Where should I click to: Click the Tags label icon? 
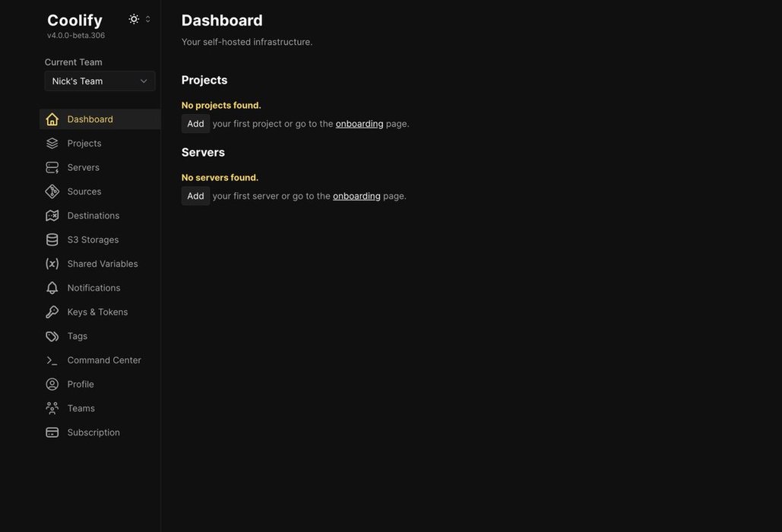(x=52, y=336)
